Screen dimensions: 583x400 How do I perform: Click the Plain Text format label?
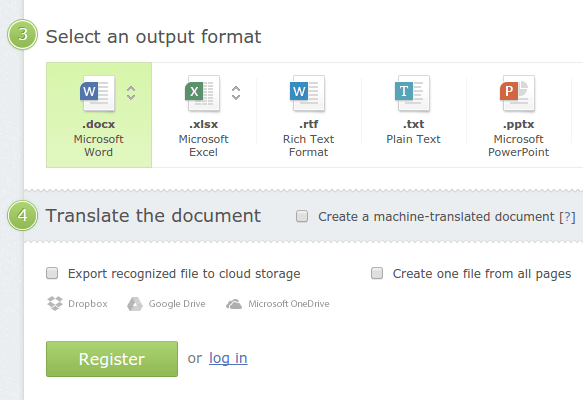coord(413,139)
